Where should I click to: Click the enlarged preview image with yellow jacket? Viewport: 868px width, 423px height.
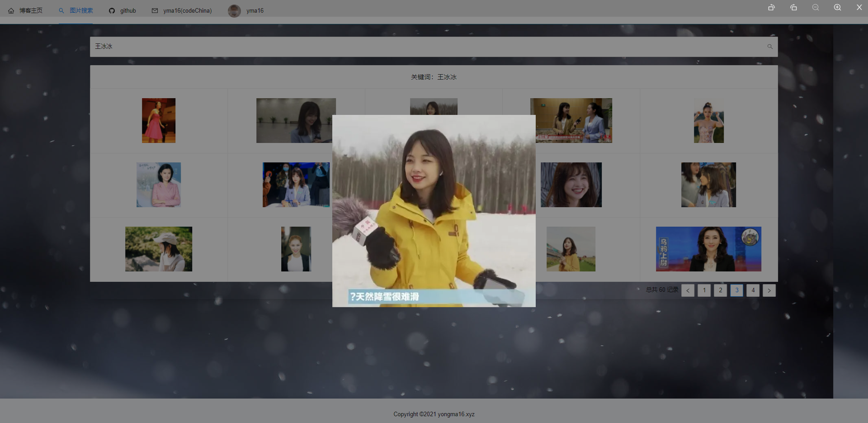coord(434,211)
